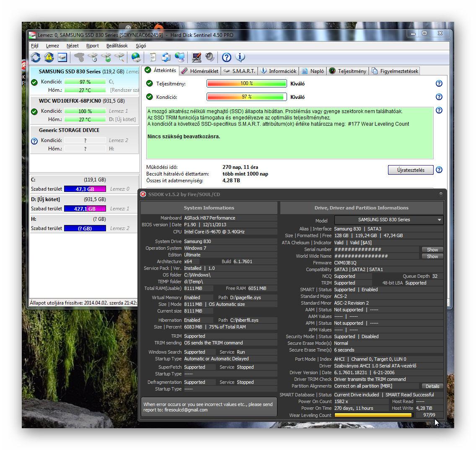Switch to the Napló tab
The width and height of the screenshot is (476, 450).
[x=313, y=71]
